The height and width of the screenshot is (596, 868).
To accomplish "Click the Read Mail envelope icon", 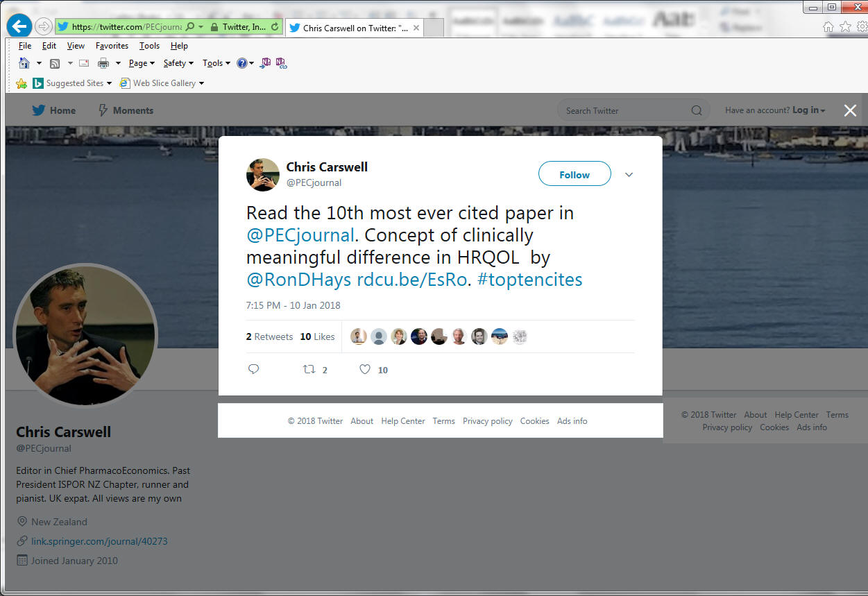I will [x=84, y=63].
